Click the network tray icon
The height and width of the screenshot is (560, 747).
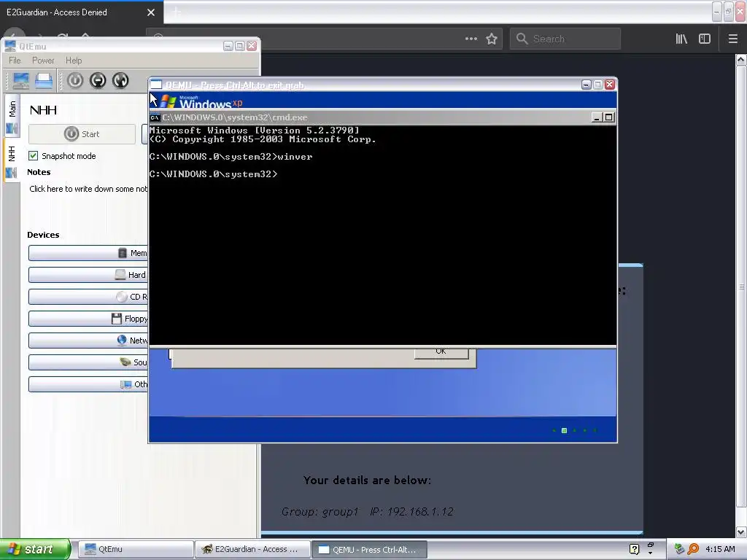click(679, 549)
